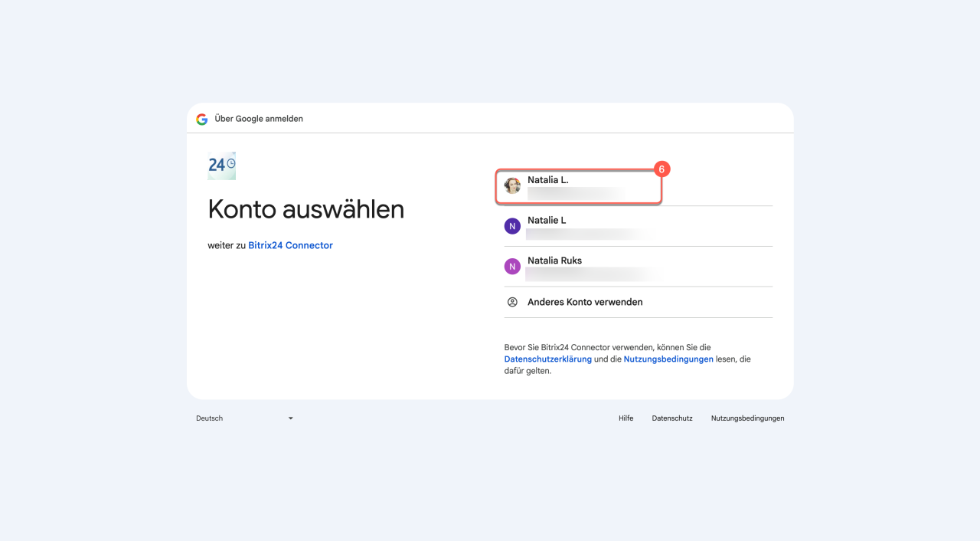Select Natalia L. account photo avatar
980x541 pixels.
point(512,186)
